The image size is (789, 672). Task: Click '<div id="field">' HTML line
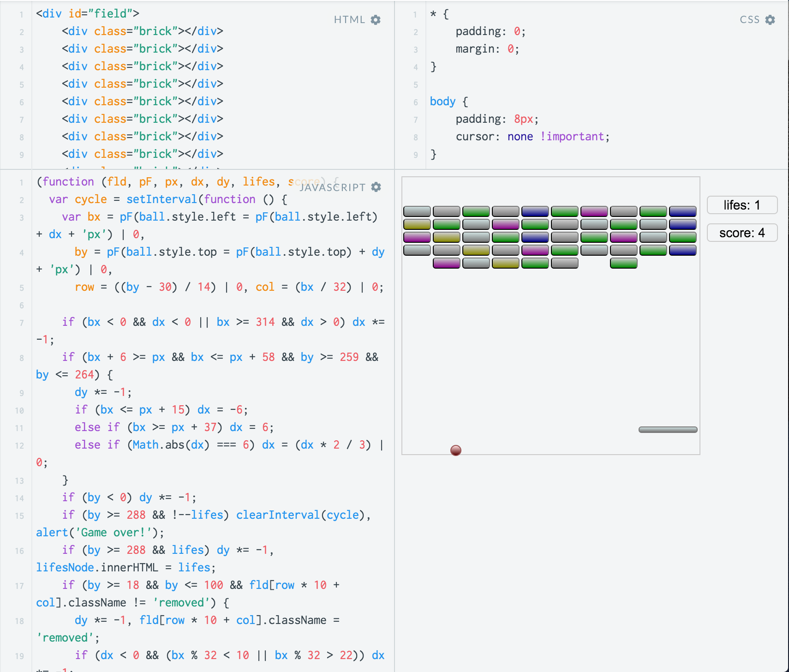coord(88,14)
